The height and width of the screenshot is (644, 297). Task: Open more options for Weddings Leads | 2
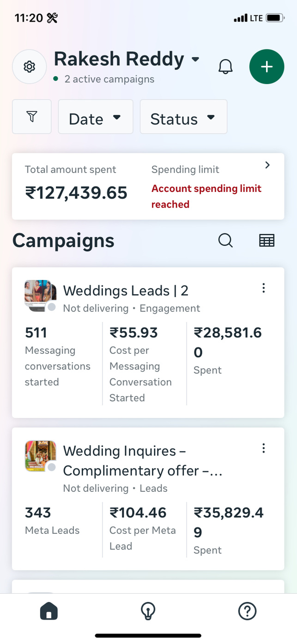(x=263, y=288)
